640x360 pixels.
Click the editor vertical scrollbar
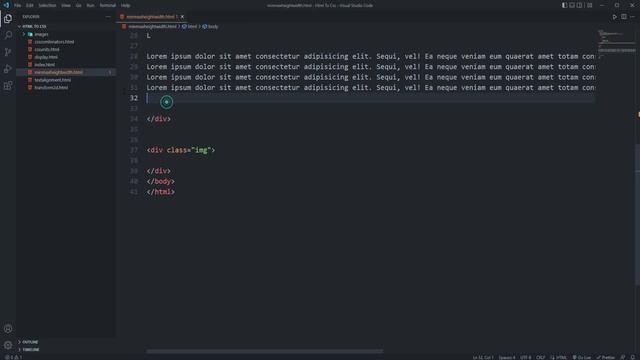point(638,214)
